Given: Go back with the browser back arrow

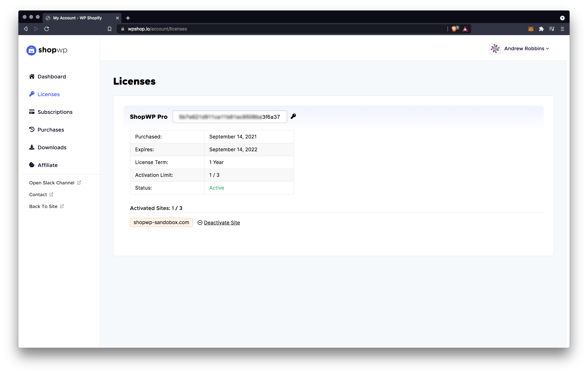Looking at the screenshot, I should [26, 29].
